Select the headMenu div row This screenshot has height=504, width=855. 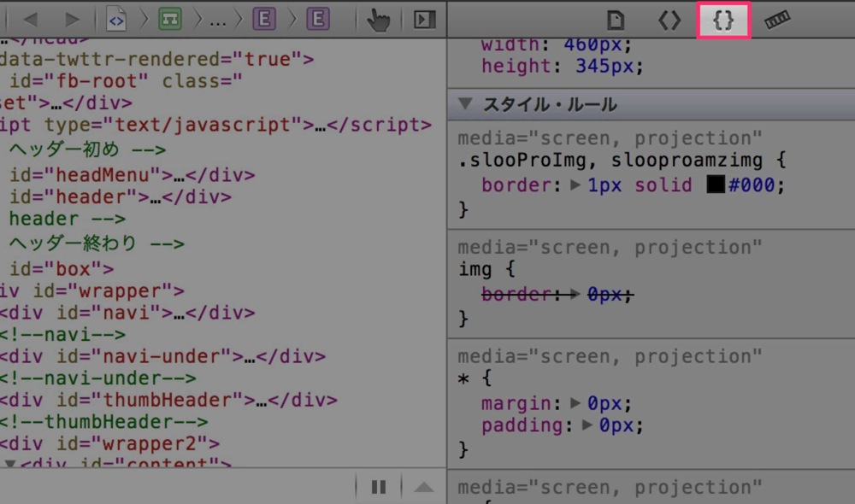(x=132, y=175)
